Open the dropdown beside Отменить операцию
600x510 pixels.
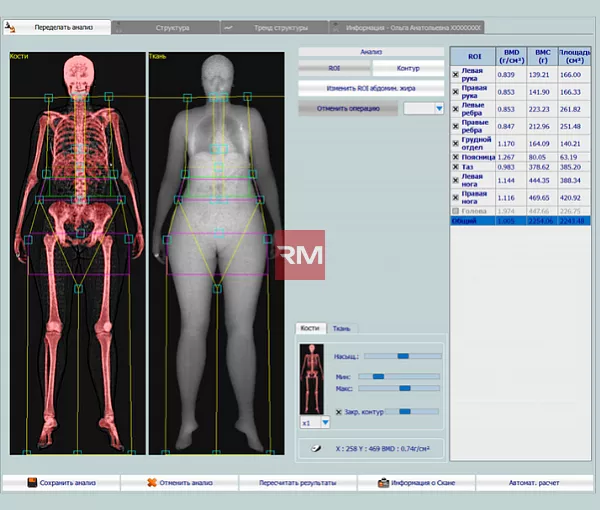pos(439,109)
